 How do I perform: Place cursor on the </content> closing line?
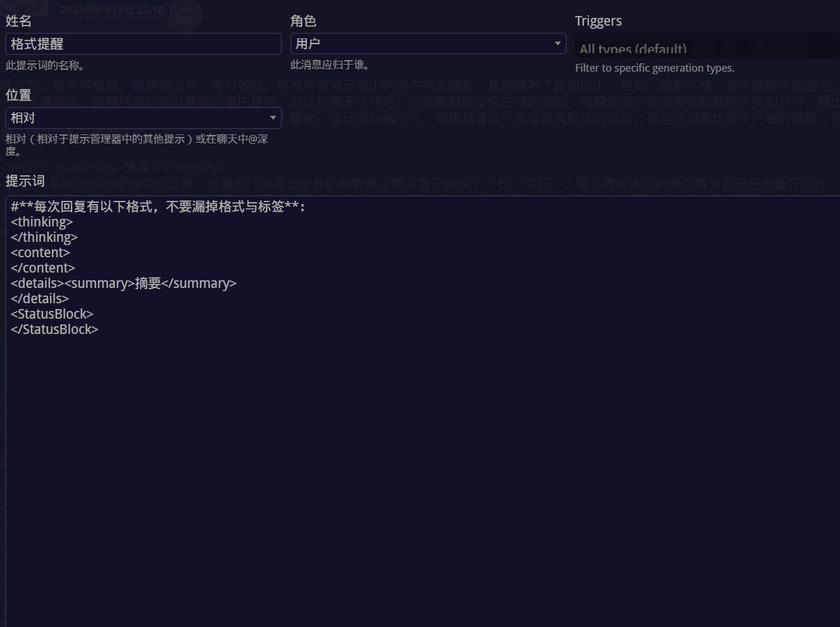pyautogui.click(x=43, y=268)
